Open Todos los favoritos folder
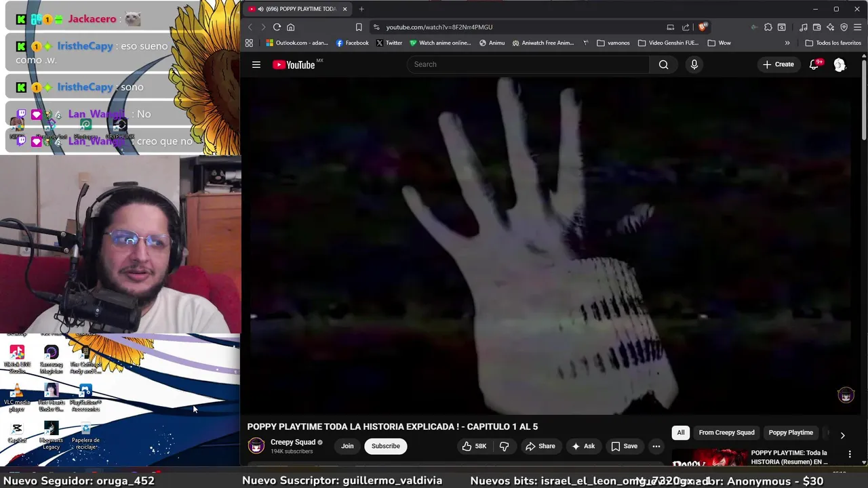 [833, 43]
